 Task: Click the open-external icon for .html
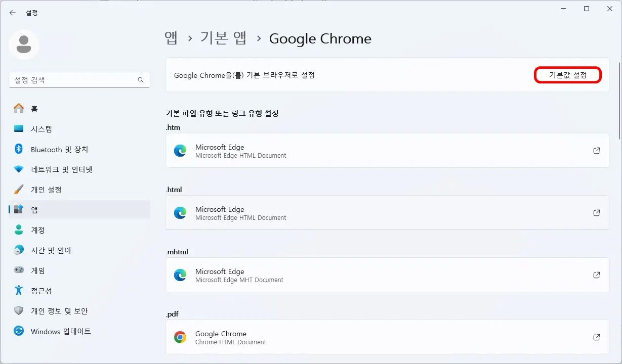click(x=597, y=213)
